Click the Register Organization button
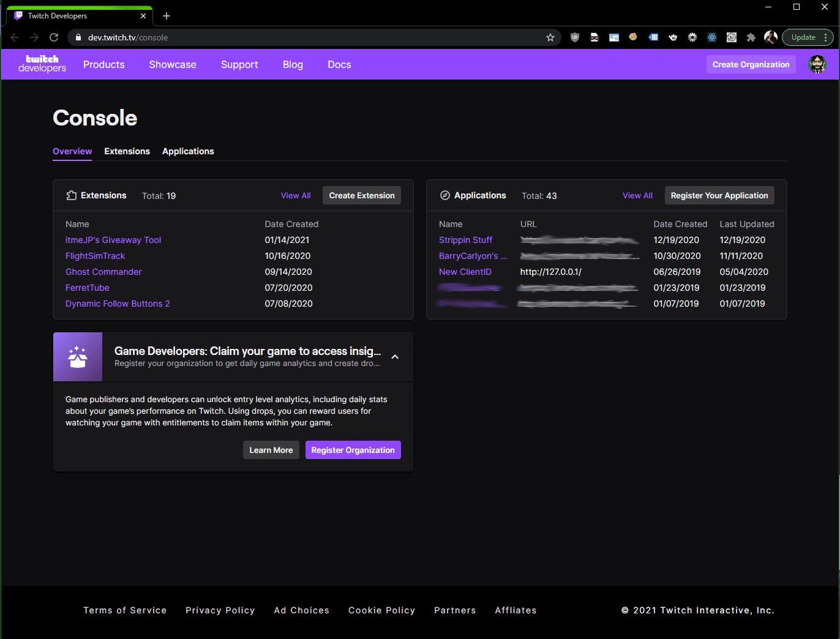 pos(353,450)
